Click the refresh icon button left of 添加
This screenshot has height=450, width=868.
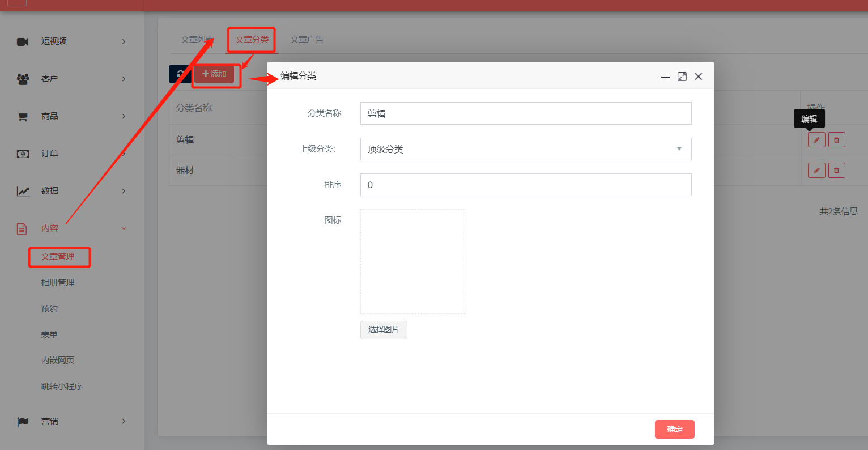tap(180, 74)
